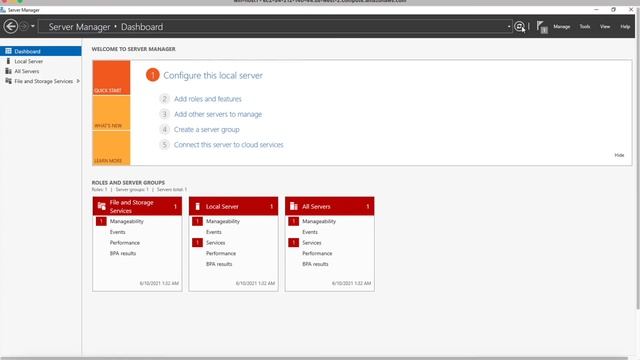Image resolution: width=640 pixels, height=360 pixels.
Task: Click File and Storage Services tile icon
Action: click(102, 206)
